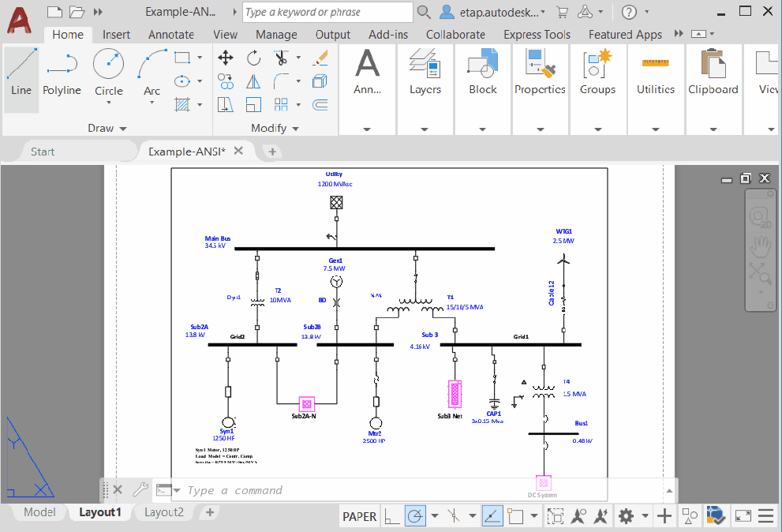This screenshot has width=782, height=532.
Task: Click the Rotate tool icon
Action: (253, 58)
